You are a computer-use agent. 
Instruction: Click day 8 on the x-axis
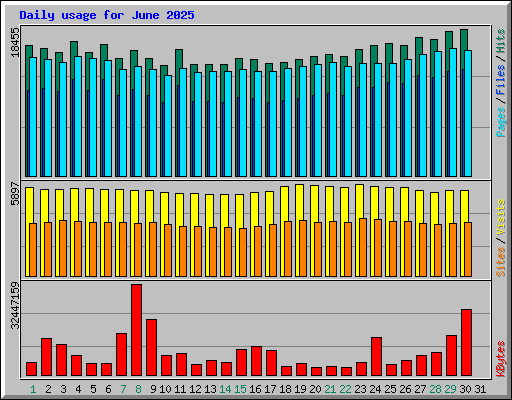pos(138,389)
